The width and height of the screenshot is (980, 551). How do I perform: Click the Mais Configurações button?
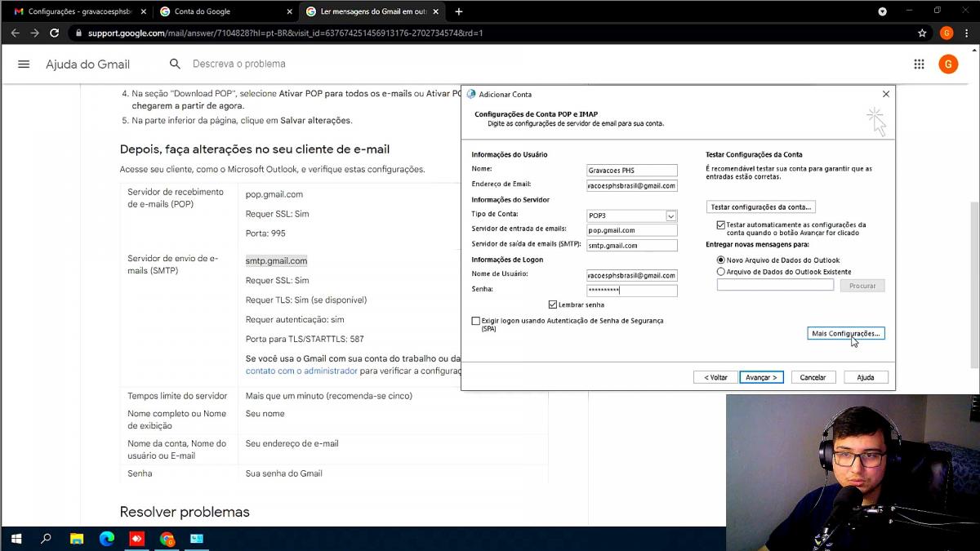click(x=846, y=334)
